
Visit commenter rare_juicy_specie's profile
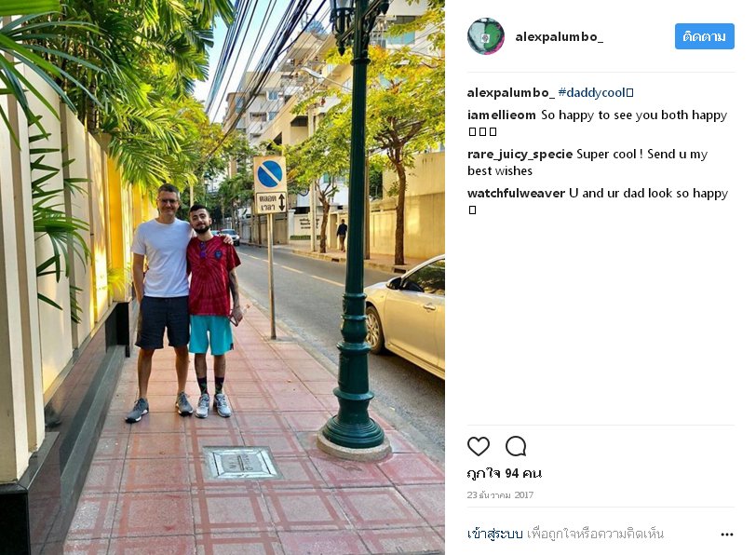(x=520, y=155)
